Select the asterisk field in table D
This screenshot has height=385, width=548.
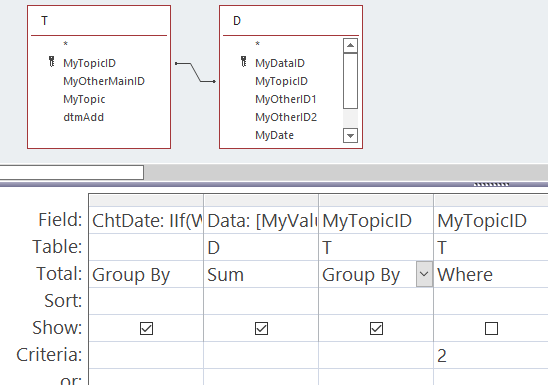click(x=258, y=44)
